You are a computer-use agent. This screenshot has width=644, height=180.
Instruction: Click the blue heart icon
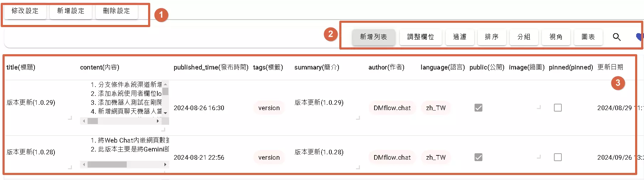tap(639, 37)
